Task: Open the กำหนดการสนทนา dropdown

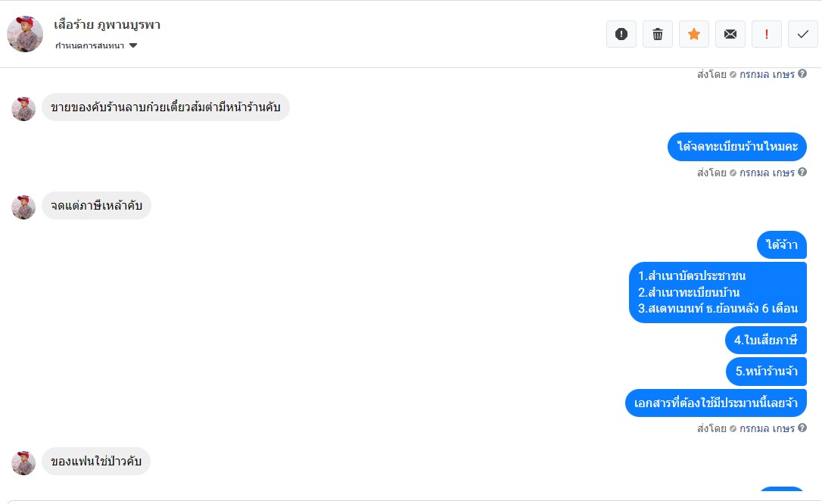Action: pyautogui.click(x=91, y=46)
